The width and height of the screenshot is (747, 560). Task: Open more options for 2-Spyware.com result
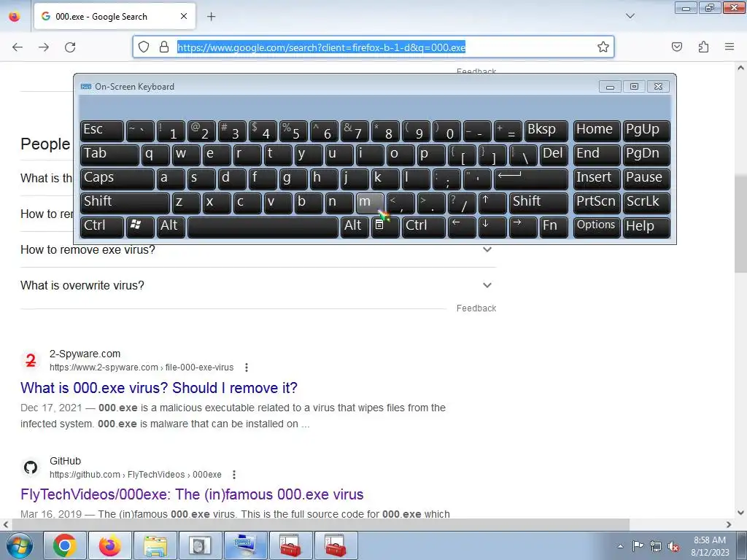(247, 367)
